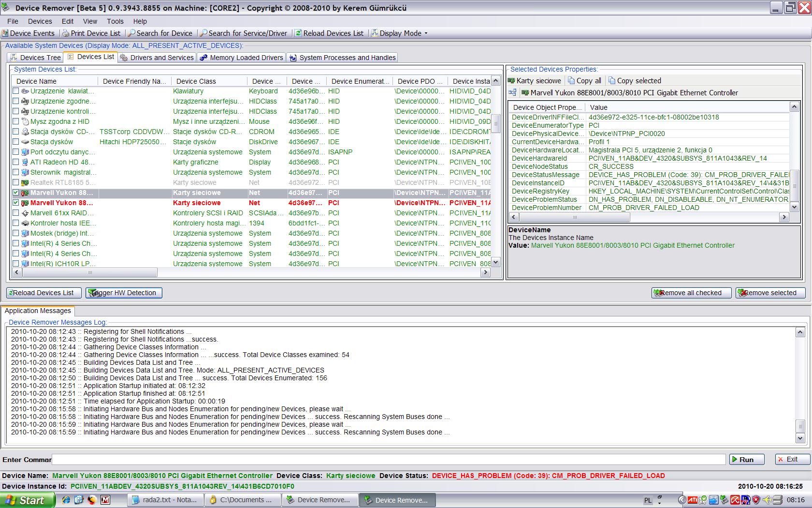Click the Print Device List printer icon
Image resolution: width=812 pixels, height=508 pixels.
(x=66, y=33)
